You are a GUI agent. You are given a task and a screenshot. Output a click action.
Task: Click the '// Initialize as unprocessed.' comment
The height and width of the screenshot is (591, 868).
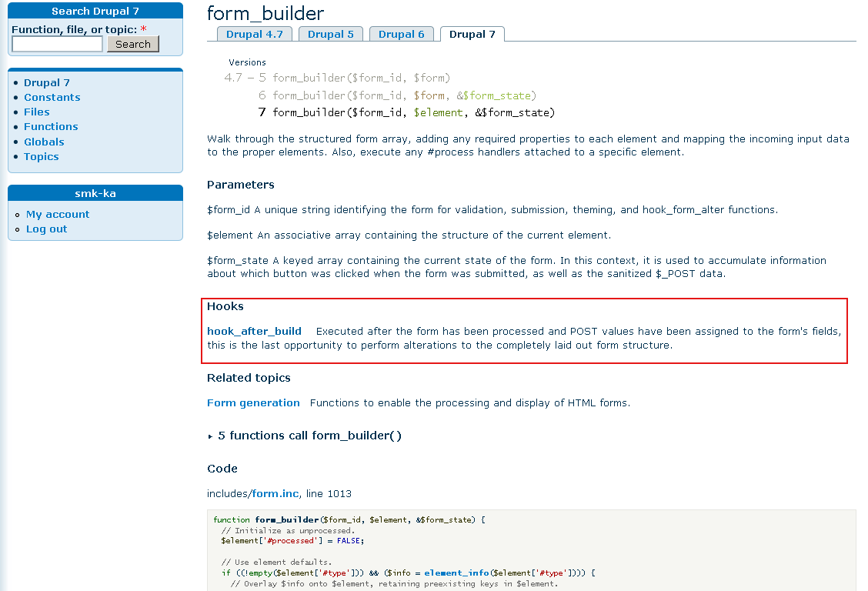(x=288, y=530)
